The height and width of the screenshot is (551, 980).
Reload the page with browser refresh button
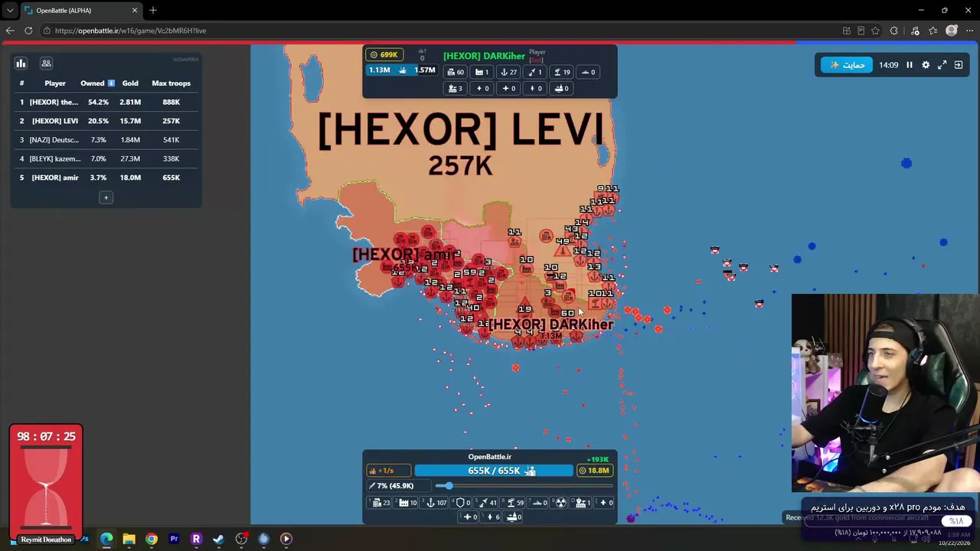pyautogui.click(x=28, y=31)
